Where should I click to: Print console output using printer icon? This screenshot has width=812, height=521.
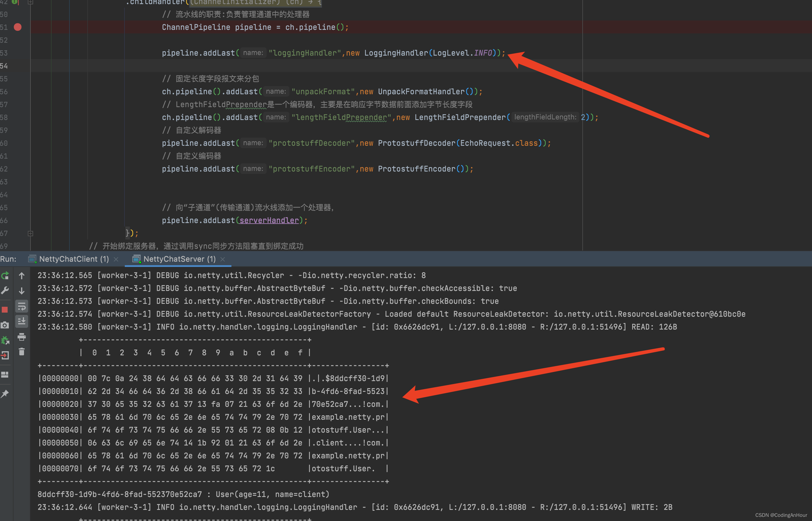coord(22,337)
